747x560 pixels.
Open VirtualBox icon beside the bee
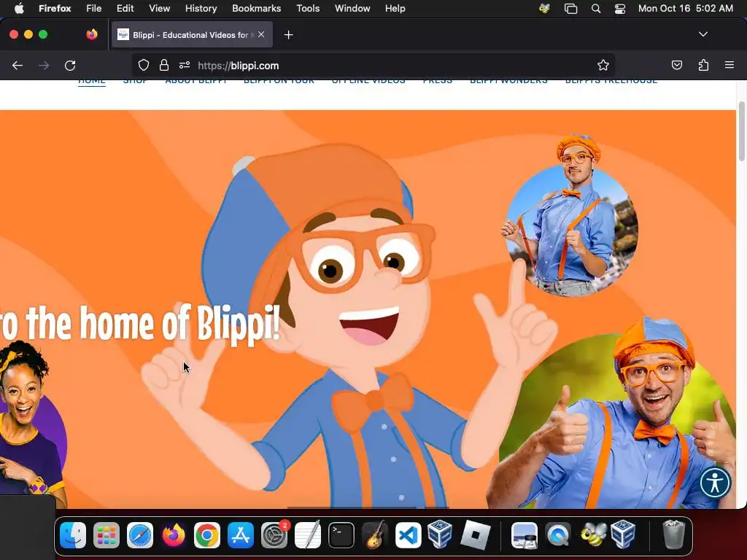[x=623, y=534]
